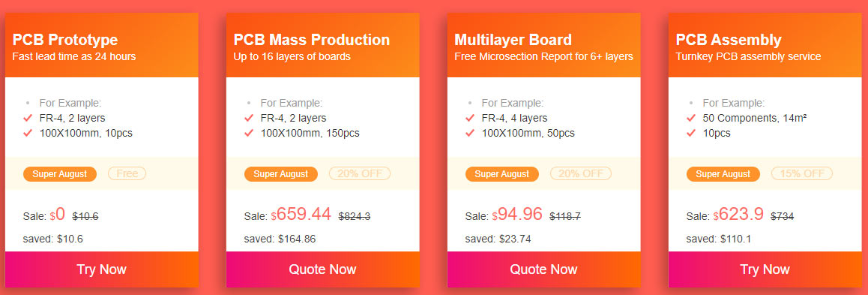Click Super August tag on PCB Prototype card
The image size is (868, 295).
click(60, 174)
